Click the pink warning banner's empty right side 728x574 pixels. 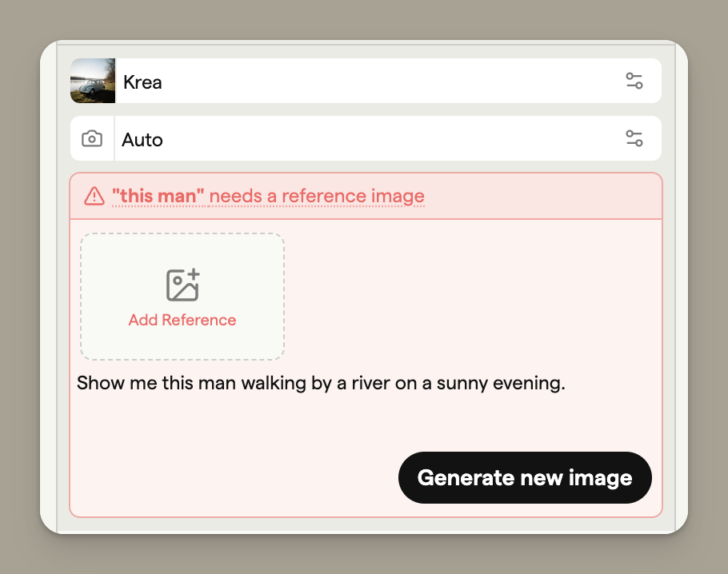[x=552, y=196]
